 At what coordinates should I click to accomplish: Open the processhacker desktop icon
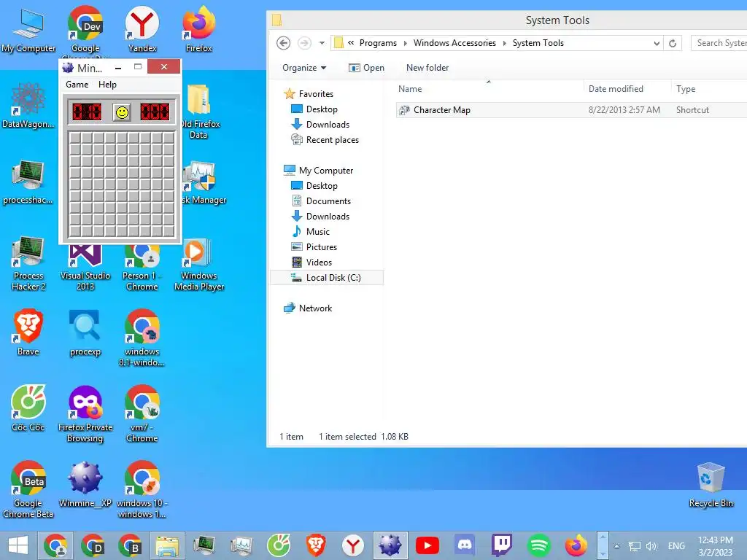[x=28, y=182]
